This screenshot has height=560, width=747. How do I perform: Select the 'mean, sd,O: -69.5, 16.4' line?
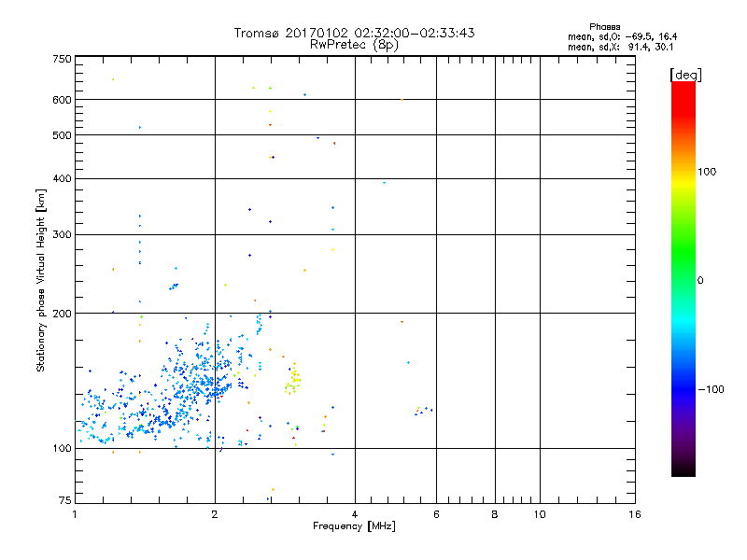622,36
